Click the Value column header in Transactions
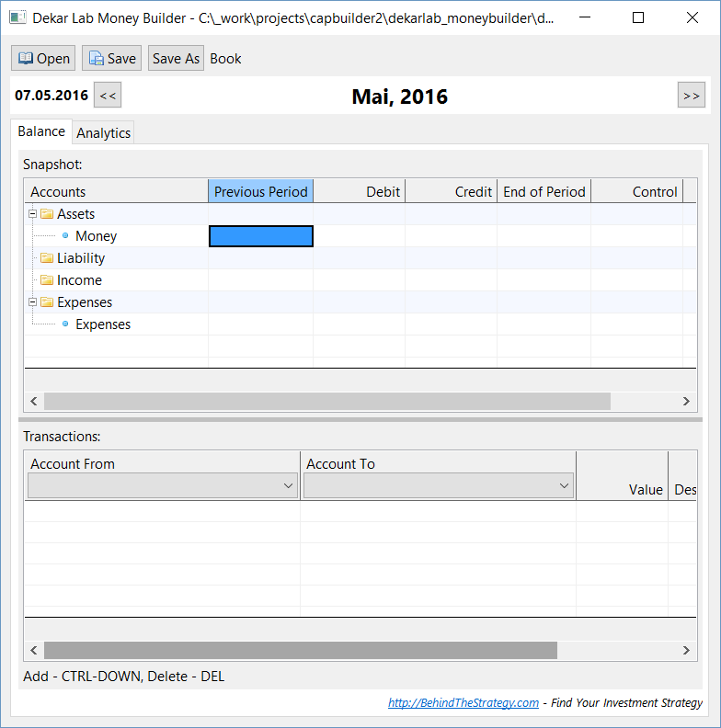 click(622, 476)
